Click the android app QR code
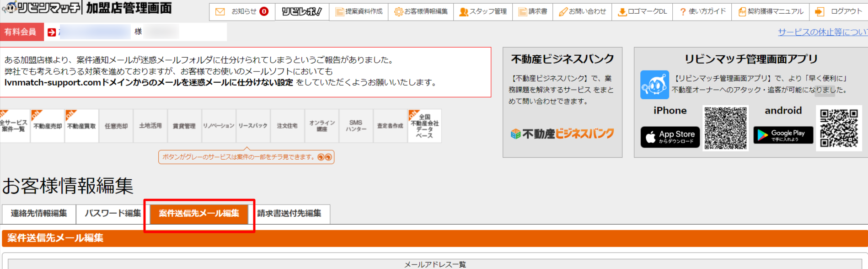 (x=839, y=128)
